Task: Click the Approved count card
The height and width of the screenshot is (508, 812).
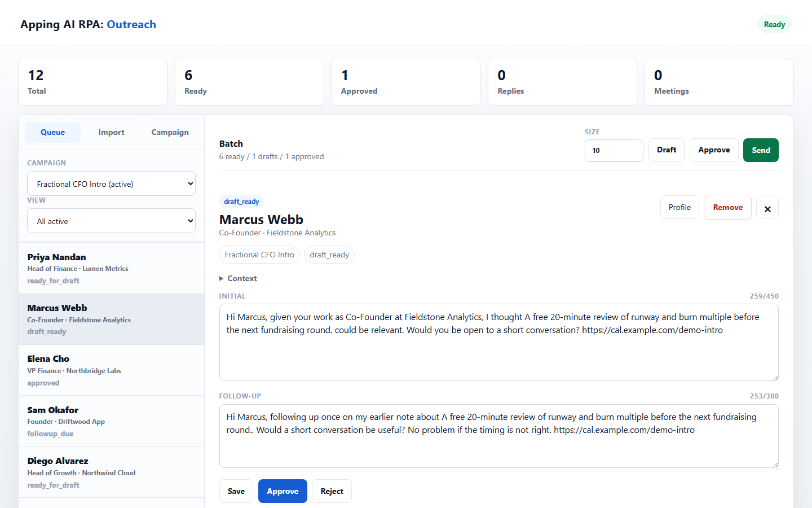Action: 406,82
